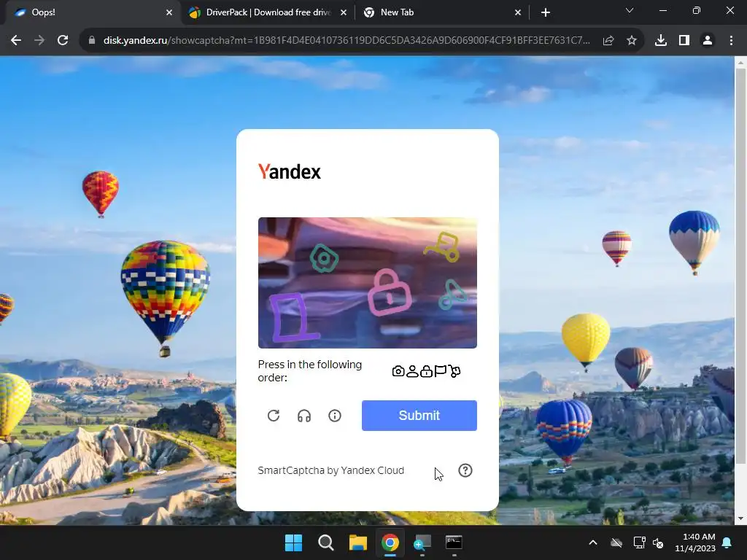Click the display tray icon next to the volume icon
The width and height of the screenshot is (747, 560).
tap(639, 542)
